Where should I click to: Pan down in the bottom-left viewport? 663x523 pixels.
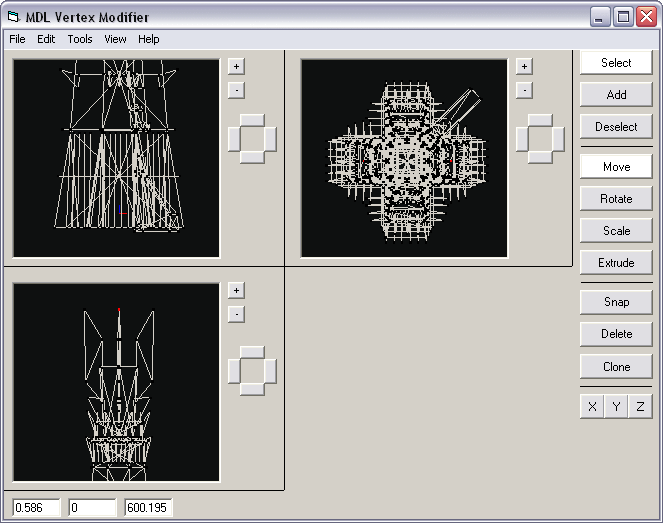point(252,389)
